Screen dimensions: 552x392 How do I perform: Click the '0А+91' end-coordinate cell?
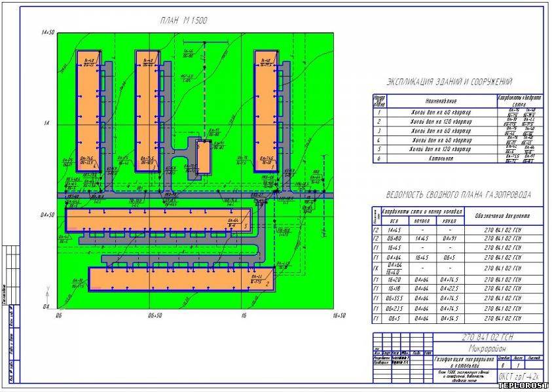point(450,239)
